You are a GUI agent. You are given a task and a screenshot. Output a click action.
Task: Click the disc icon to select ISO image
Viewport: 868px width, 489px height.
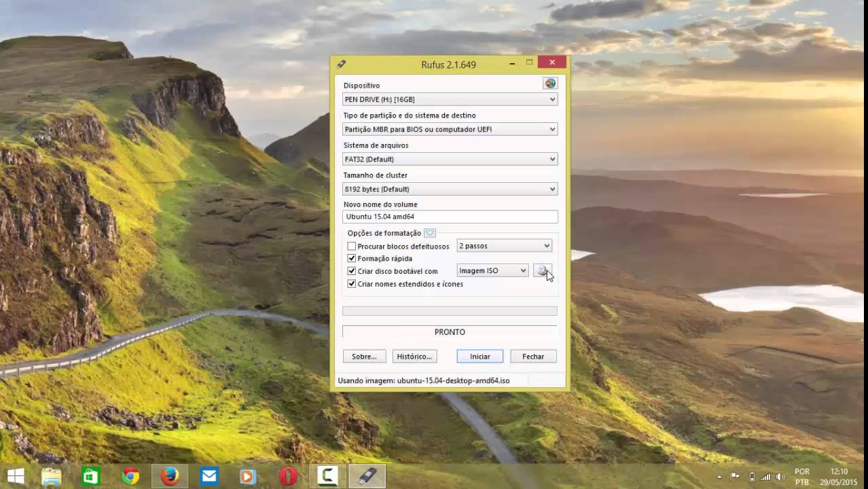542,270
